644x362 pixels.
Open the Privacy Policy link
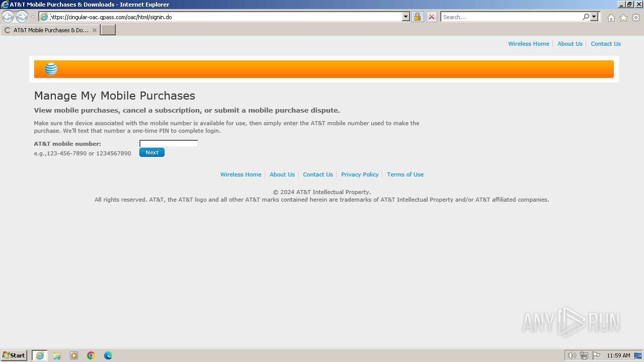tap(360, 174)
